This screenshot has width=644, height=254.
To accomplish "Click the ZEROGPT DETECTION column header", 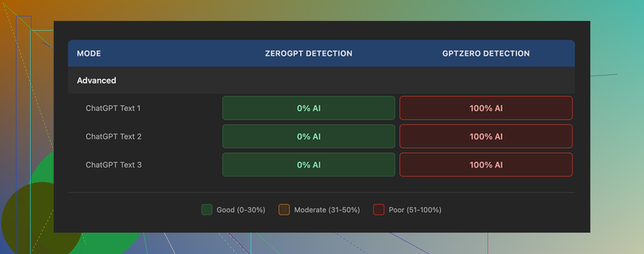I will point(309,54).
